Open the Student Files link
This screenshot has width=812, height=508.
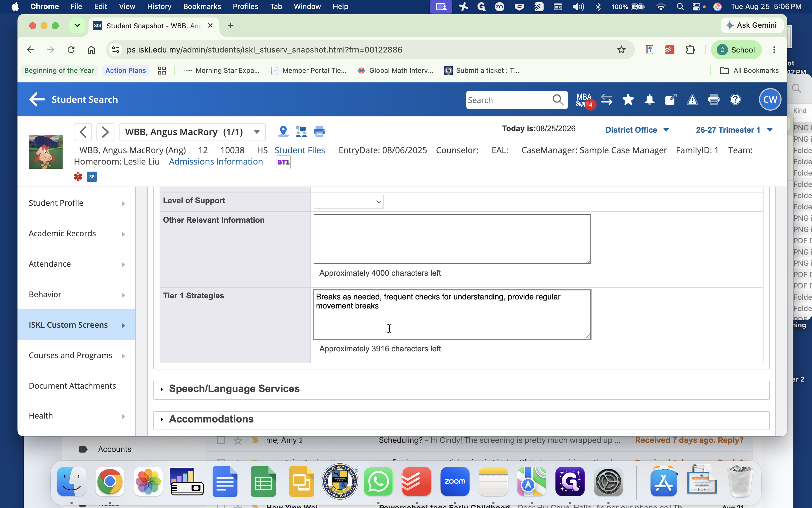pyautogui.click(x=300, y=150)
